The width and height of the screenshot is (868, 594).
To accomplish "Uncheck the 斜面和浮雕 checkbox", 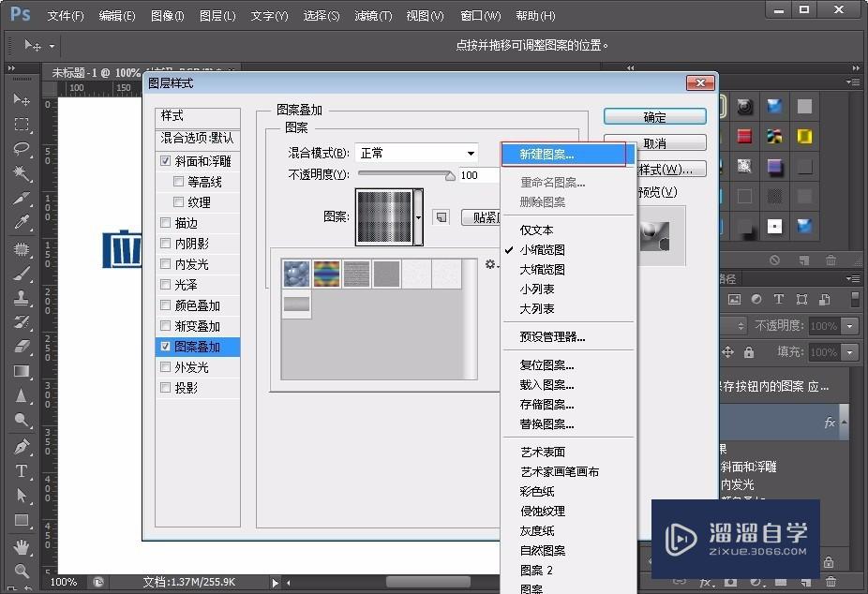I will (166, 161).
